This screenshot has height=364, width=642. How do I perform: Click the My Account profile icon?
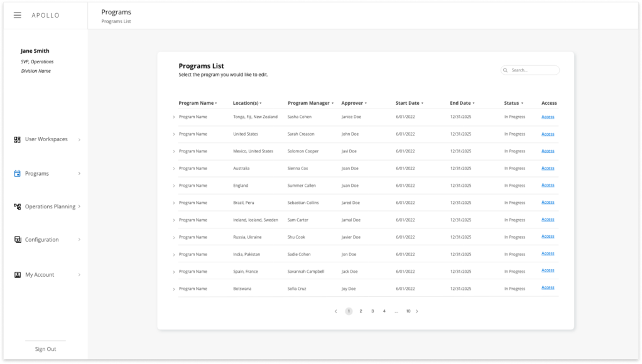point(18,275)
